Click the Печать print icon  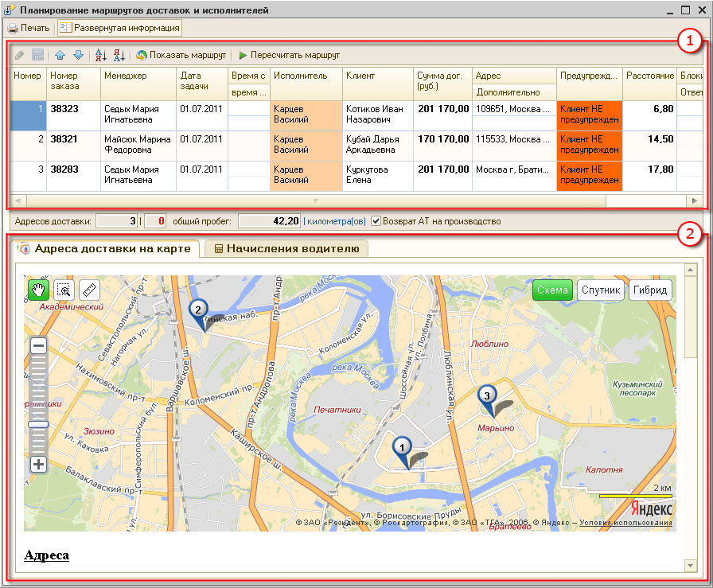tap(13, 28)
